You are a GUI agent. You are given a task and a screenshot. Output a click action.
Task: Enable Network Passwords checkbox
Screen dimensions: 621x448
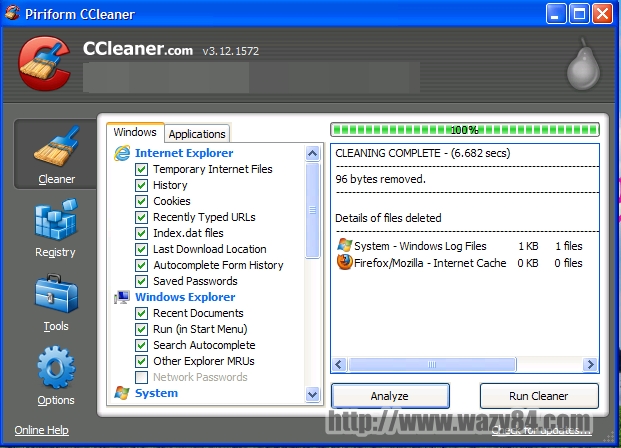141,377
